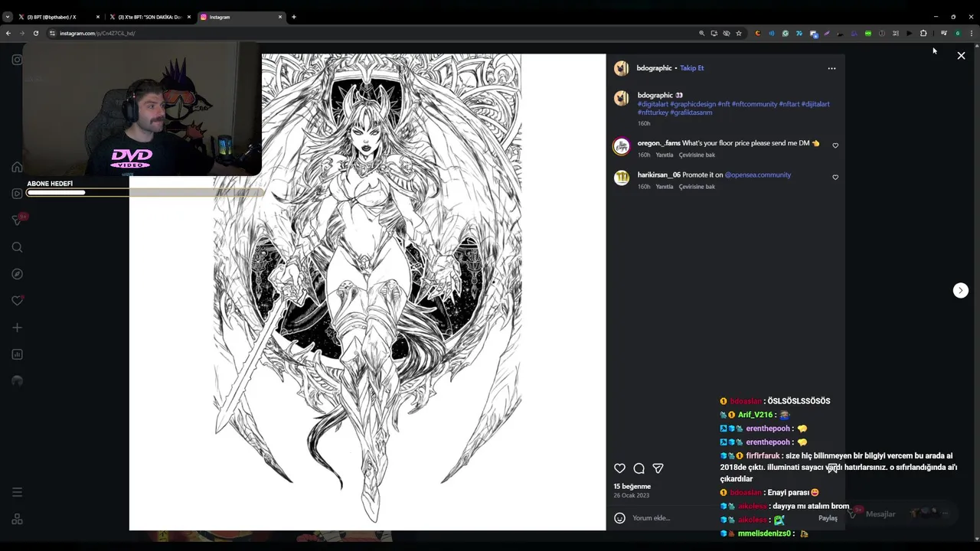Open the Meta apps icon at sidebar bottom
The image size is (980, 551).
tap(17, 519)
